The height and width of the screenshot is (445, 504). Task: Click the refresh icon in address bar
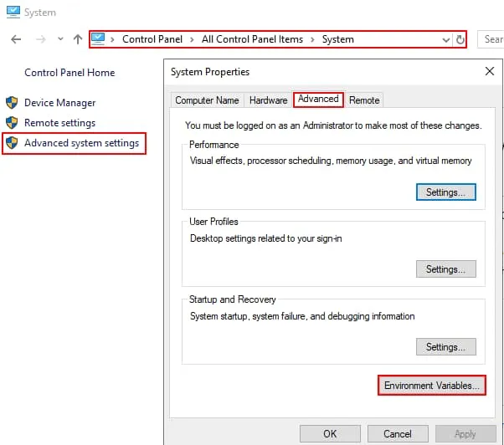coord(460,39)
